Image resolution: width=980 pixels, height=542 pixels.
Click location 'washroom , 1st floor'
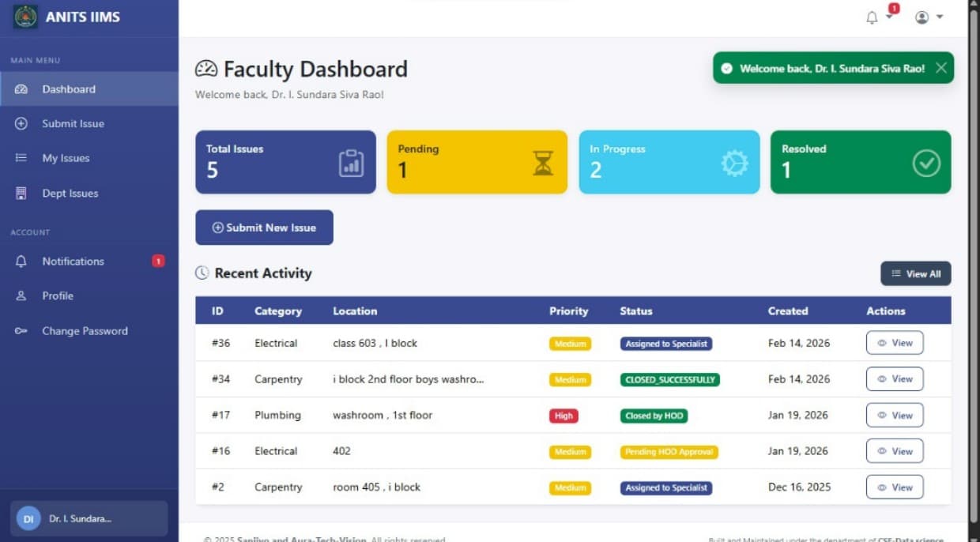383,415
